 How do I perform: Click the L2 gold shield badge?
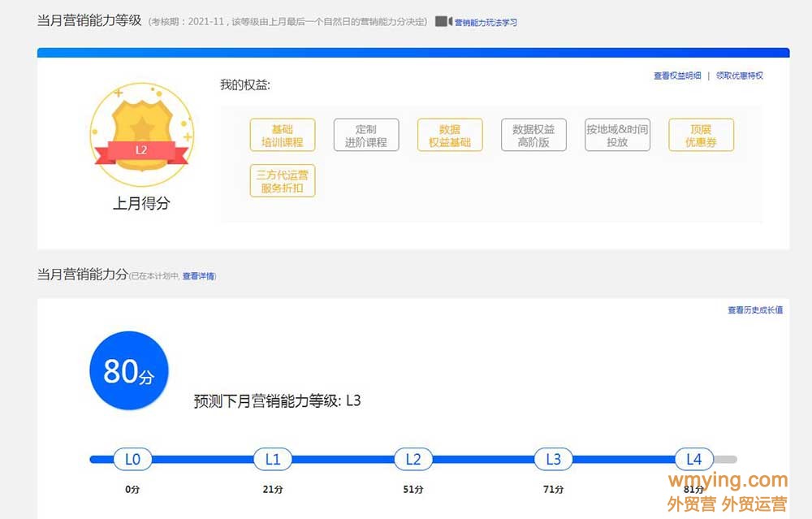pos(141,135)
